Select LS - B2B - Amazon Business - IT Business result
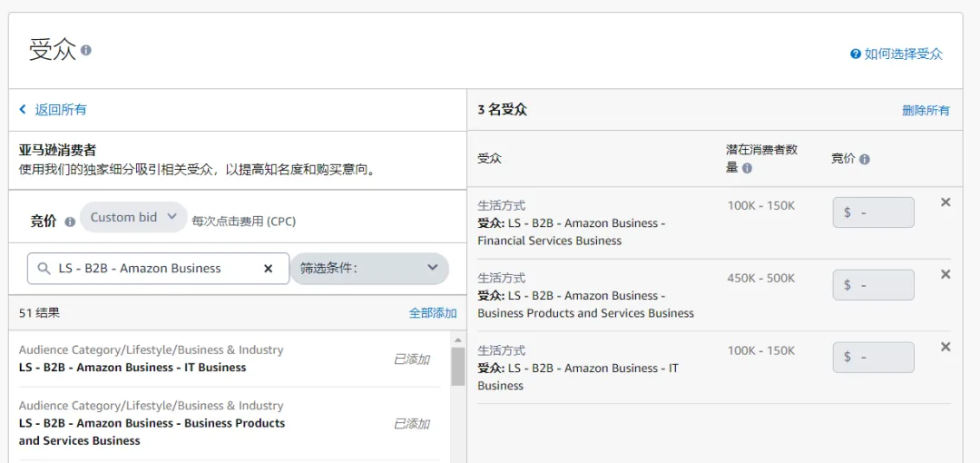Viewport: 980px width, 463px height. (132, 368)
